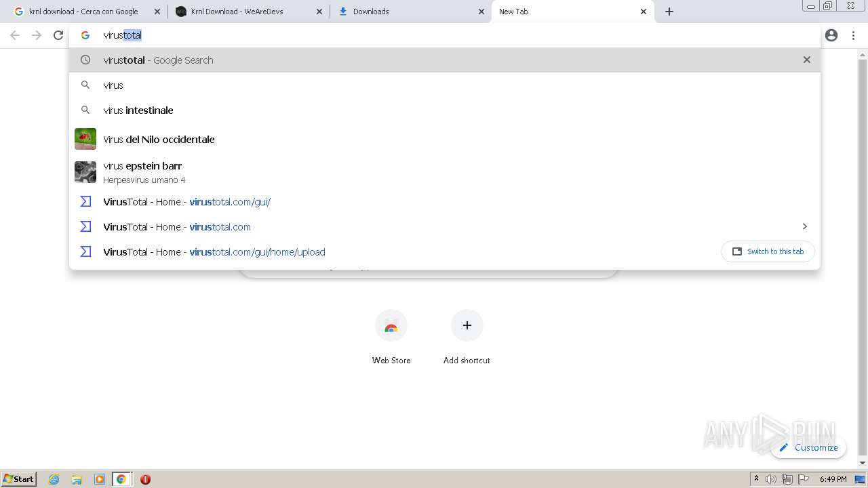Open the Web Store shortcut
The height and width of the screenshot is (488, 868).
(x=391, y=337)
